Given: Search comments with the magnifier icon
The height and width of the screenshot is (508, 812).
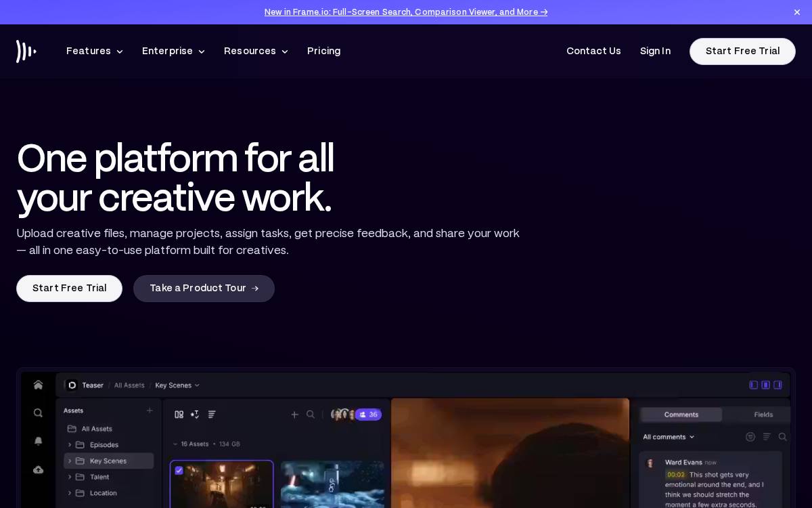Looking at the screenshot, I should [x=782, y=437].
